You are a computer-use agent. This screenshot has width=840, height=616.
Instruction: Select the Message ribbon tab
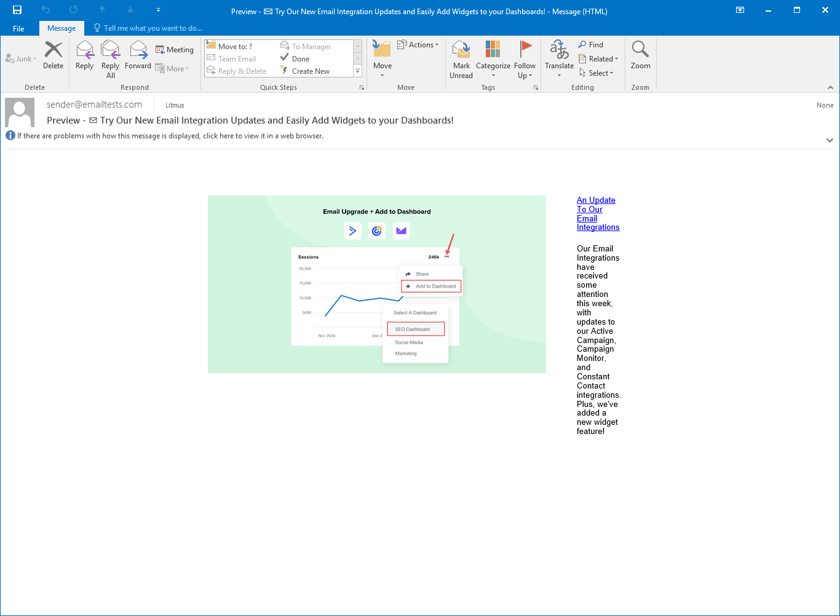coord(61,28)
